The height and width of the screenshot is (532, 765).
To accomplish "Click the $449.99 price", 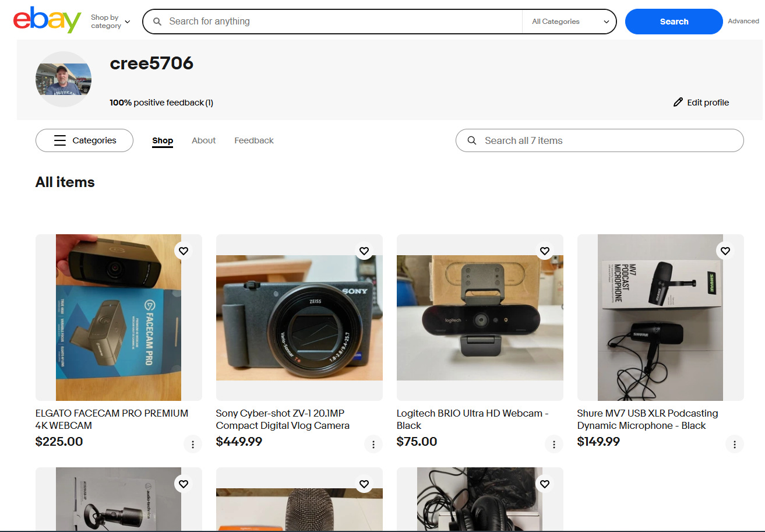I will pyautogui.click(x=239, y=442).
